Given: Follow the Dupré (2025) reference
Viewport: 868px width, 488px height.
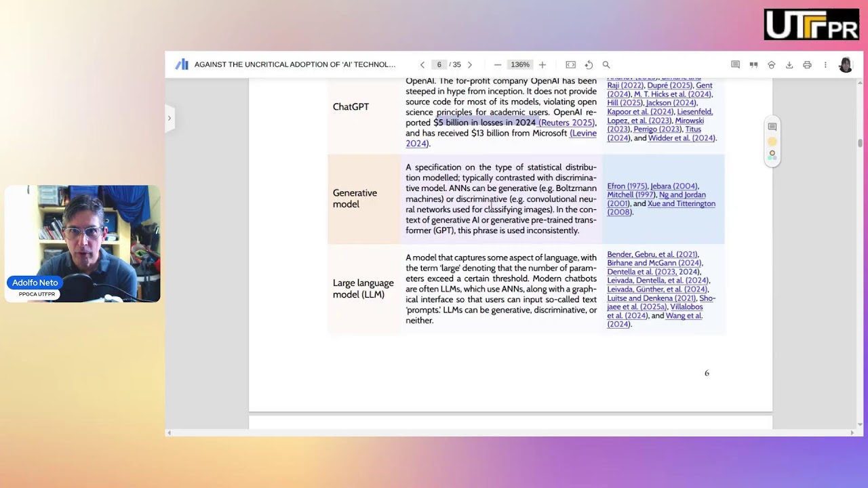Looking at the screenshot, I should tap(669, 85).
